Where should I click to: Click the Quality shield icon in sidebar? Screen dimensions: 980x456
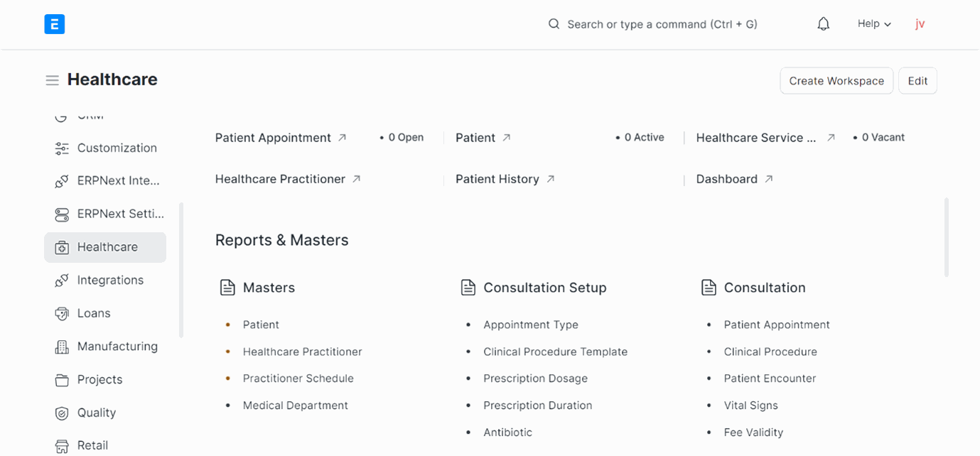(62, 413)
